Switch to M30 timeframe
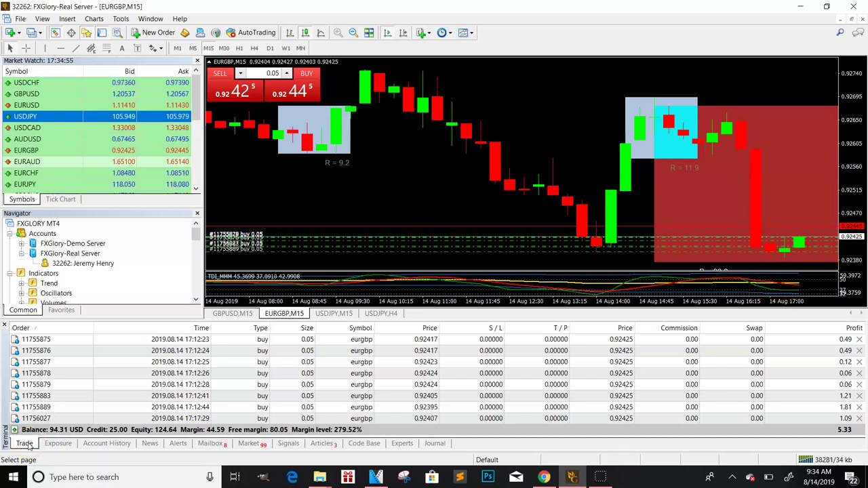The image size is (868, 488). coord(224,48)
